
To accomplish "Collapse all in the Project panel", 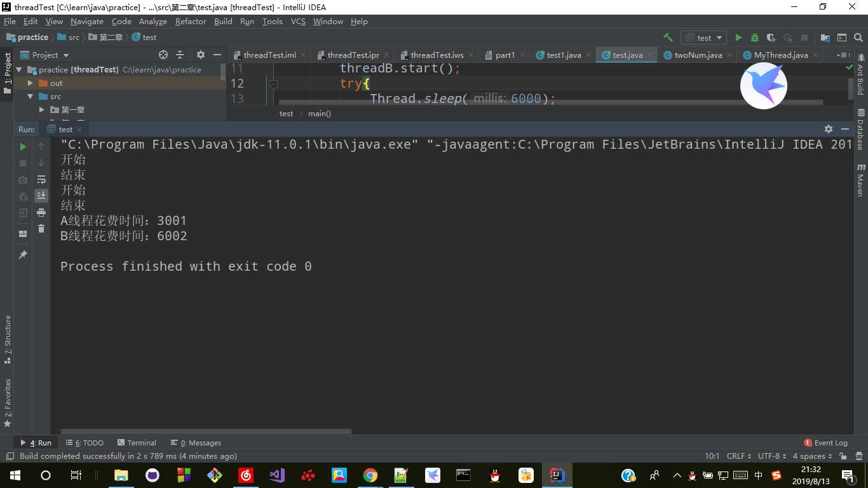I will (180, 55).
